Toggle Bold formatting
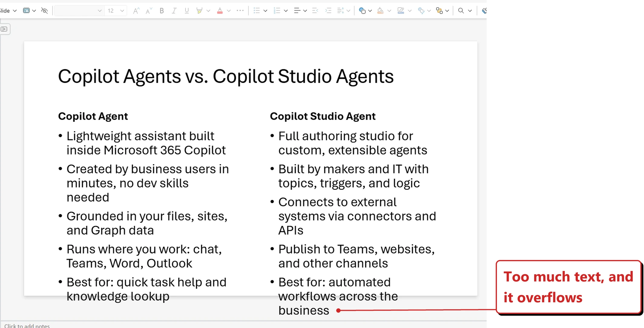Viewport: 644px width, 328px height. pos(162,11)
